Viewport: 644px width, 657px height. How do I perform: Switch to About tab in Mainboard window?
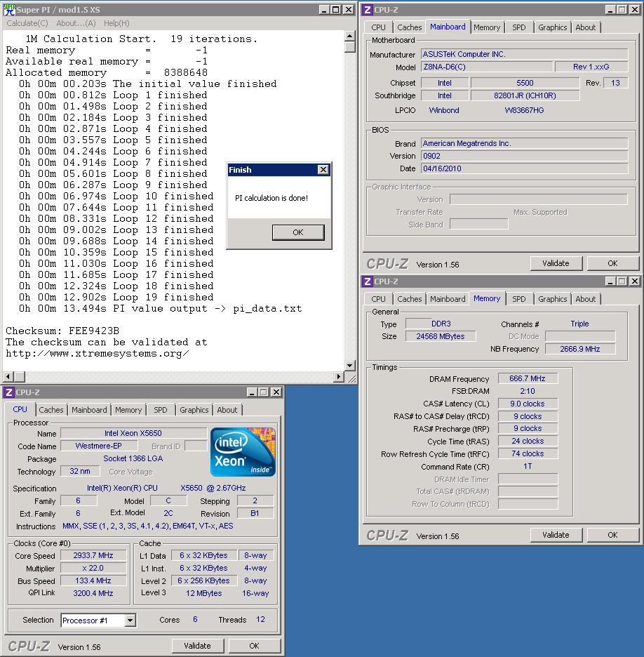tap(585, 27)
